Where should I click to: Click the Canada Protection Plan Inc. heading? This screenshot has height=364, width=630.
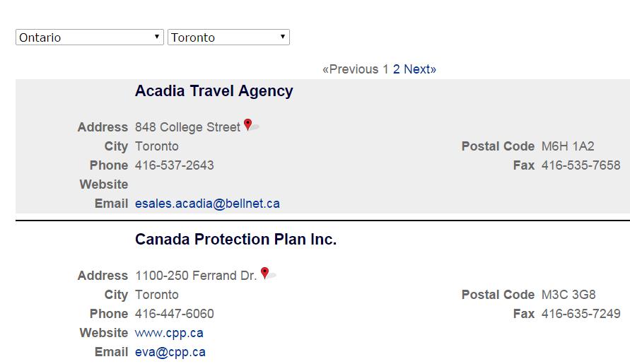235,240
